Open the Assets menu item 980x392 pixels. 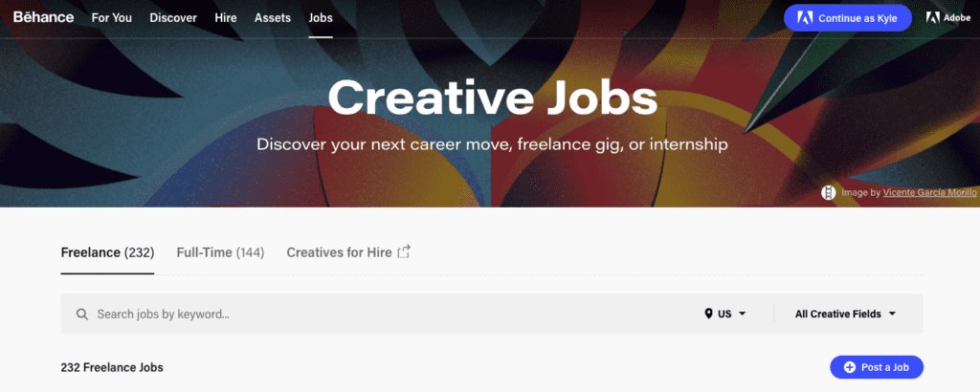[x=273, y=18]
